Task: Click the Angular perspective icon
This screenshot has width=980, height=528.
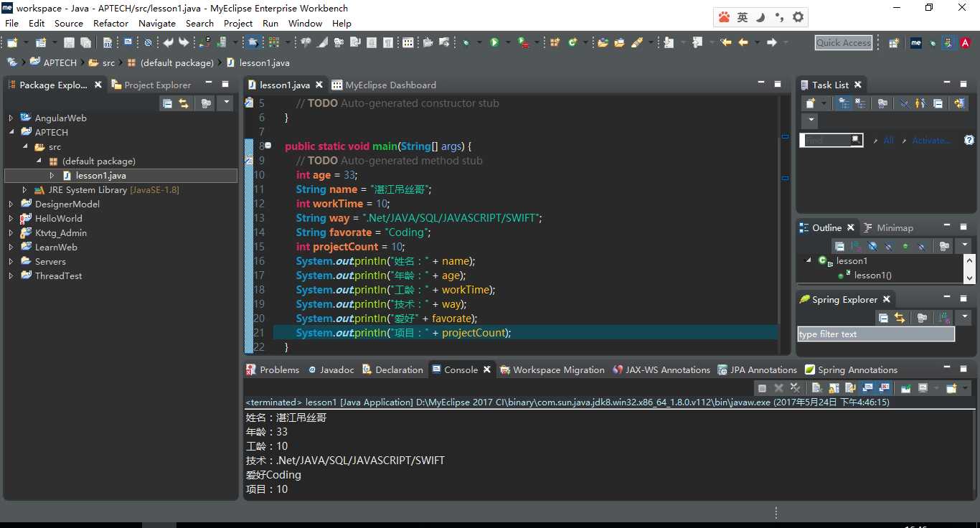Action: coord(966,43)
